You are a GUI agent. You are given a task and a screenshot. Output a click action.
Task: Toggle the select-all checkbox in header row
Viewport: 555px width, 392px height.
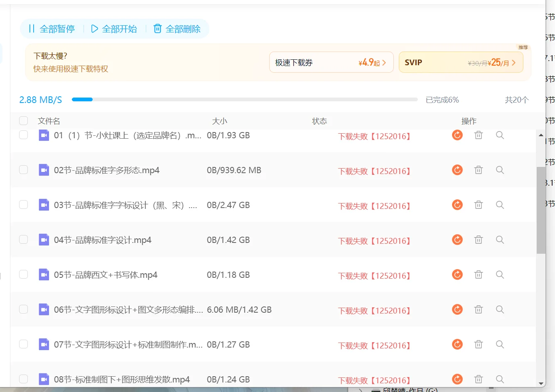point(23,120)
